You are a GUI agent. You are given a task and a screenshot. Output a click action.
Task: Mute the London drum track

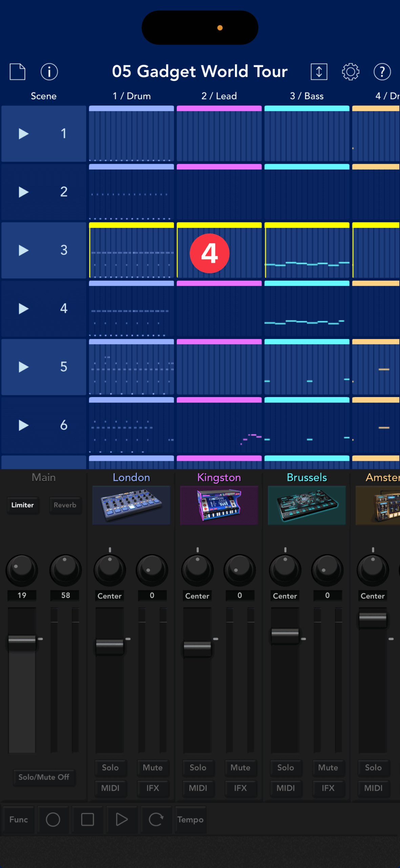[x=152, y=767]
